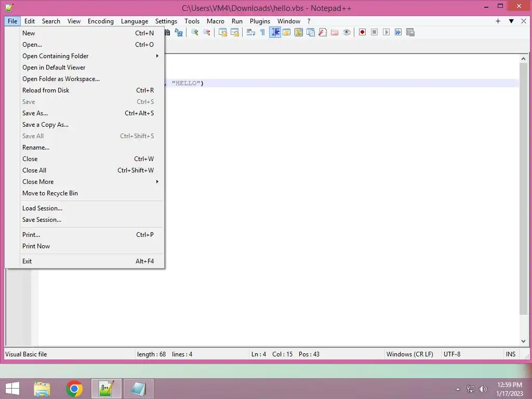Select Rename... in File menu
This screenshot has height=399, width=532.
point(85,147)
